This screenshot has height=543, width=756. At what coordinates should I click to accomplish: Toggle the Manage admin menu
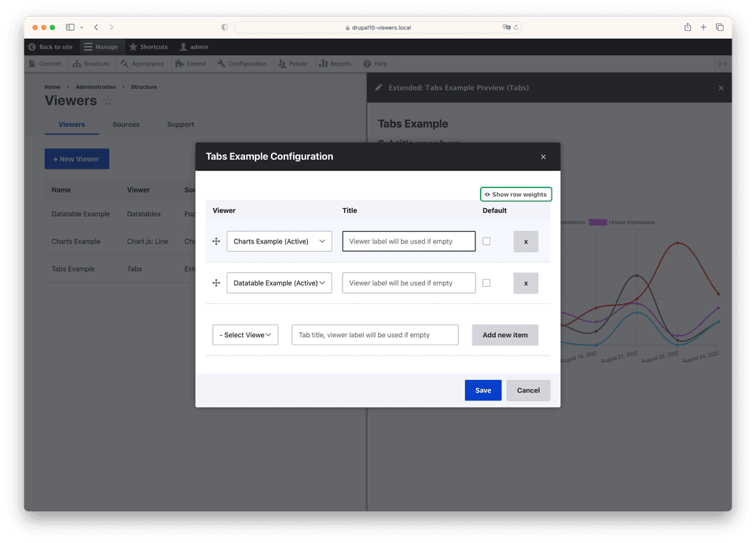[x=100, y=46]
